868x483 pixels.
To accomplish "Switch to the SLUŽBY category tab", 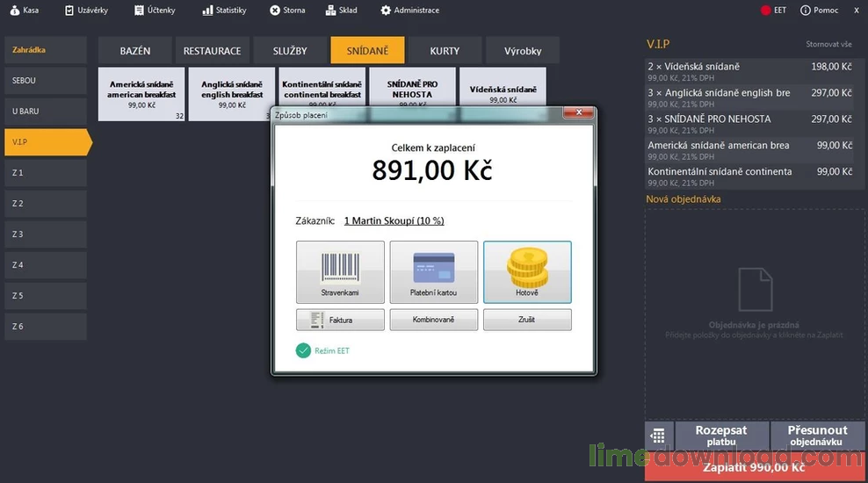I will tap(290, 50).
